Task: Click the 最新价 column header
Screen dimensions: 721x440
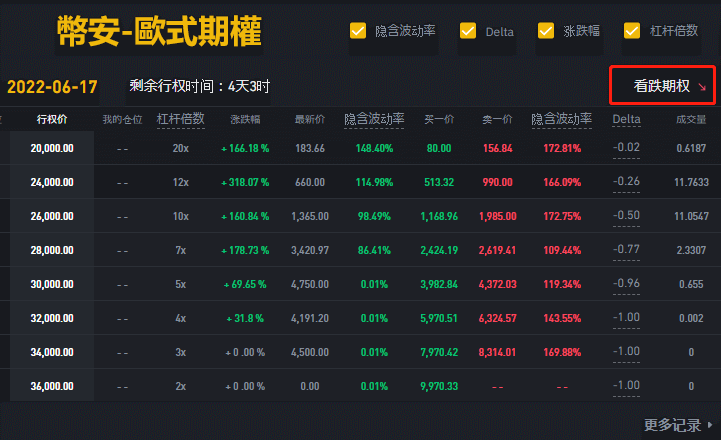Action: coord(309,120)
